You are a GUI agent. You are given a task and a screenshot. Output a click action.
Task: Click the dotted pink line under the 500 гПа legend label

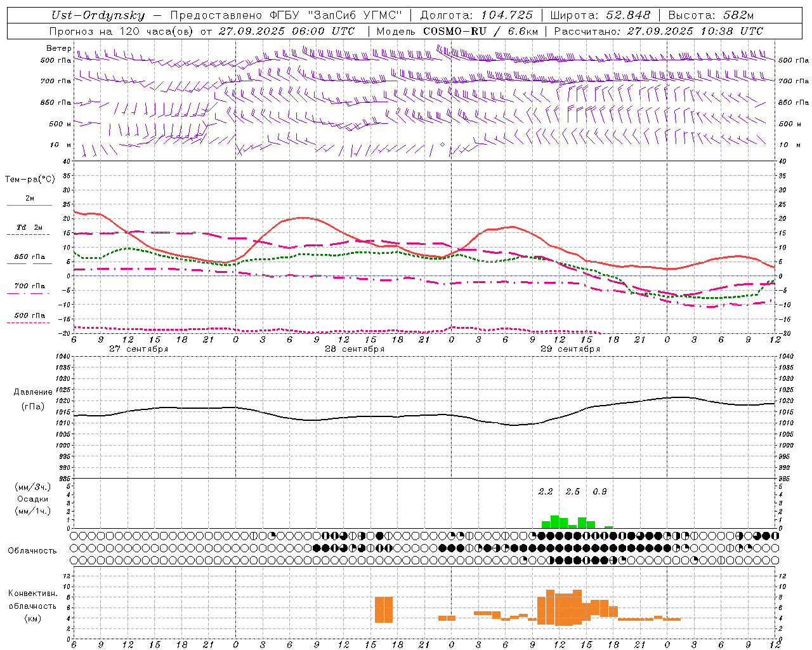(x=28, y=322)
